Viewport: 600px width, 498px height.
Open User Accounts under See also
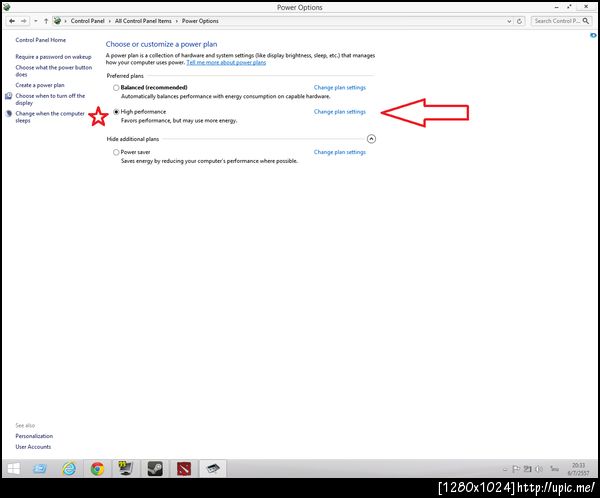coord(33,447)
